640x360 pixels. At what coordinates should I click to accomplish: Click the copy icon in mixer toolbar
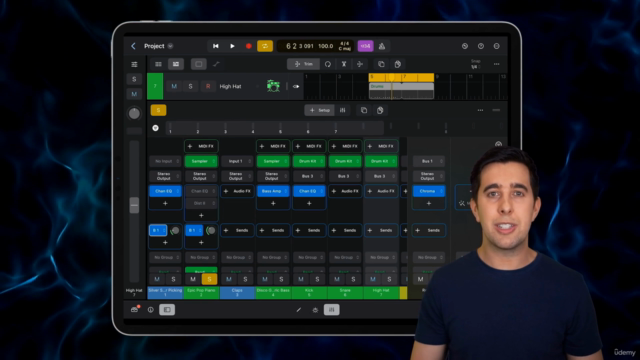point(364,110)
